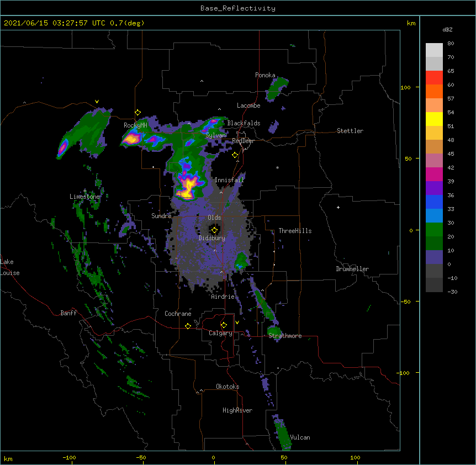Click the 80 value in the dBZ legend
The image size is (476, 465).
pos(451,44)
